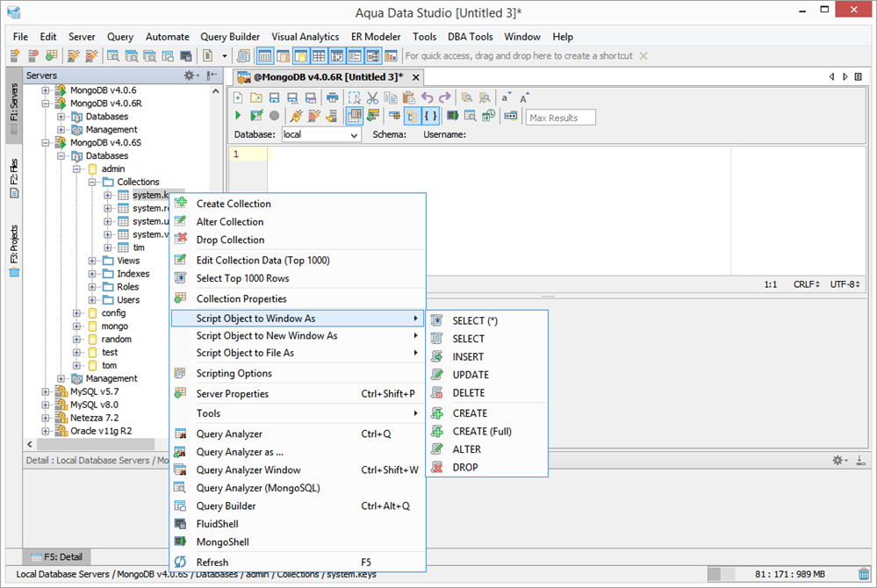Open the DBA Tools menu
This screenshot has height=588, width=877.
coord(471,37)
